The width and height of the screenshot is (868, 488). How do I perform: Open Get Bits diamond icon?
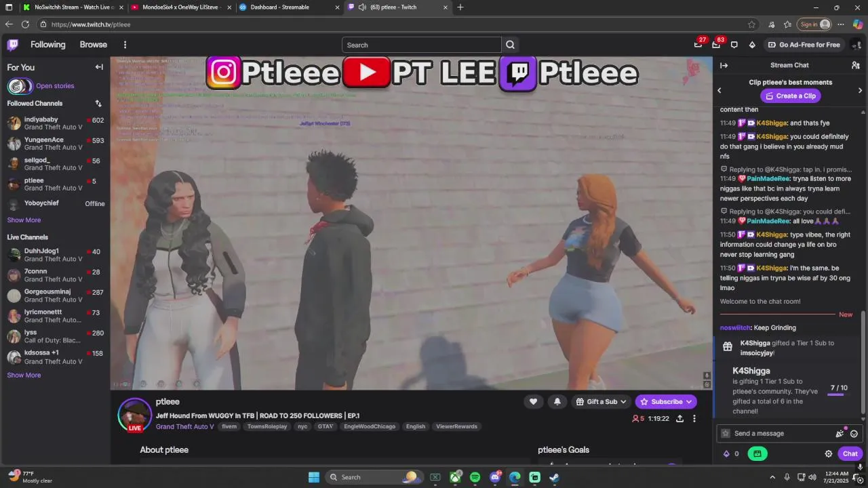pos(752,45)
